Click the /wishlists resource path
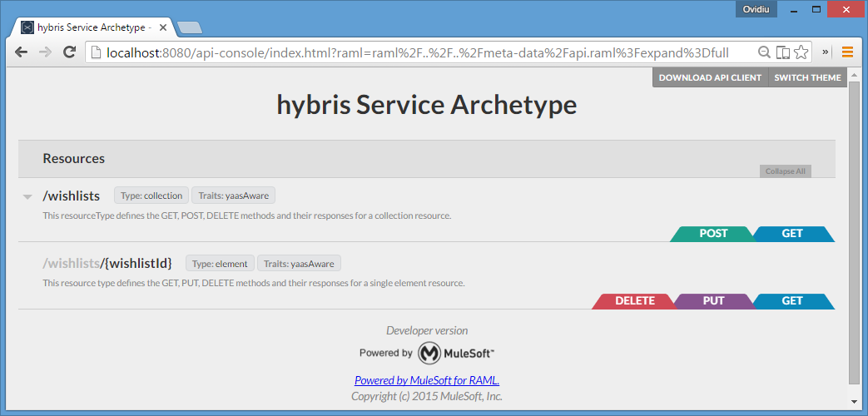This screenshot has height=416, width=868. point(71,196)
